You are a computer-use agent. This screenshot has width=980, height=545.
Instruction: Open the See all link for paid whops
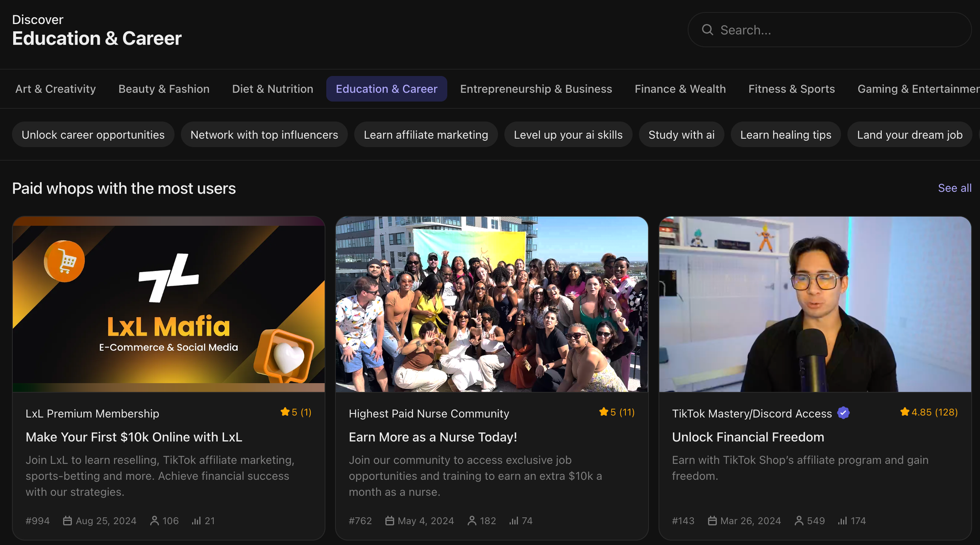954,188
